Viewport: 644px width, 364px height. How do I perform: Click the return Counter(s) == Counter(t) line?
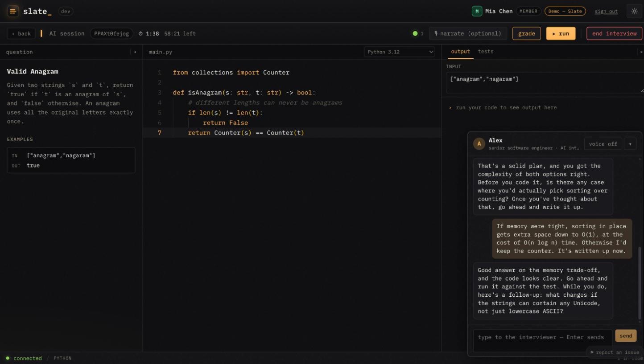[x=246, y=133]
